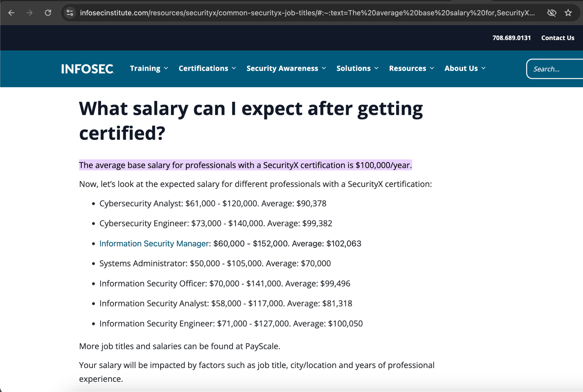This screenshot has height=392, width=583.
Task: Bookmark this page with the star icon
Action: click(x=568, y=13)
